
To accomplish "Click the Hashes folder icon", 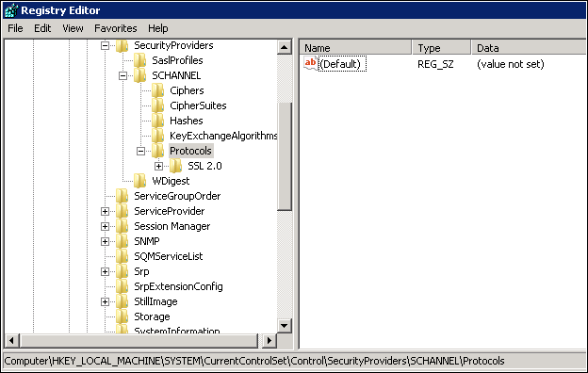I will pos(158,121).
